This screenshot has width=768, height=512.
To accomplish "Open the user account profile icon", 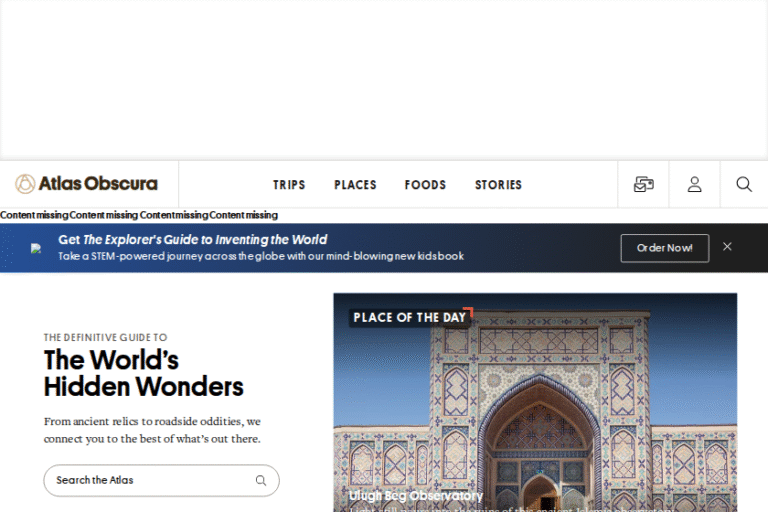I will (x=694, y=184).
